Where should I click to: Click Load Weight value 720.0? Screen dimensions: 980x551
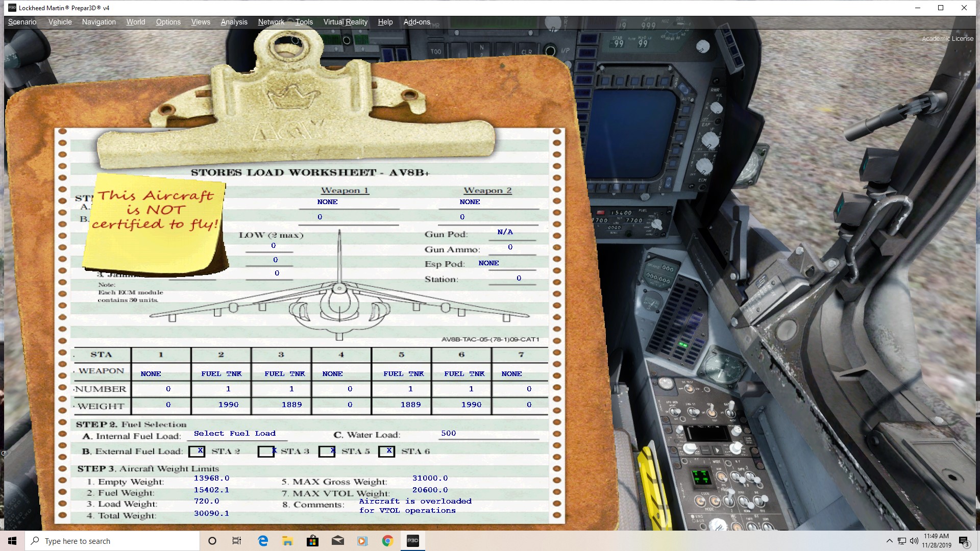tap(206, 502)
